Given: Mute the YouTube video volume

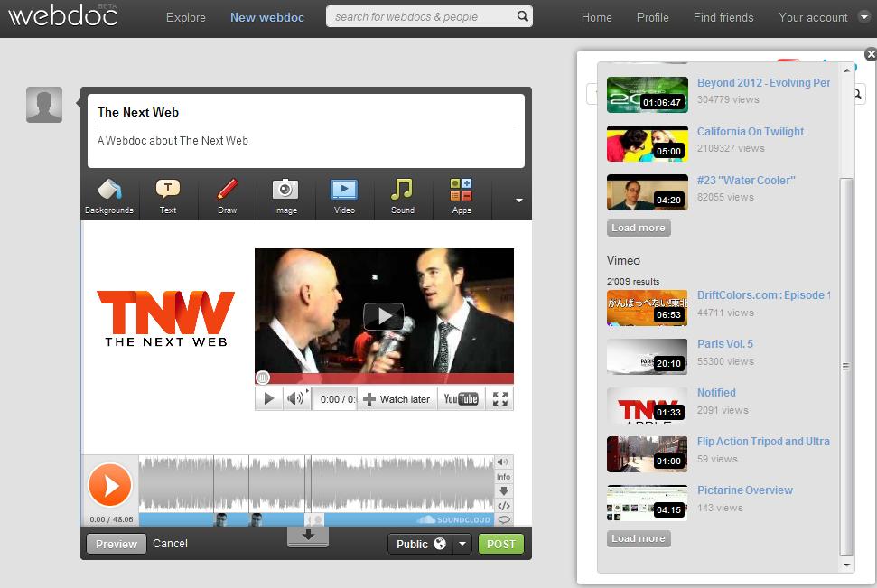Looking at the screenshot, I should 296,399.
